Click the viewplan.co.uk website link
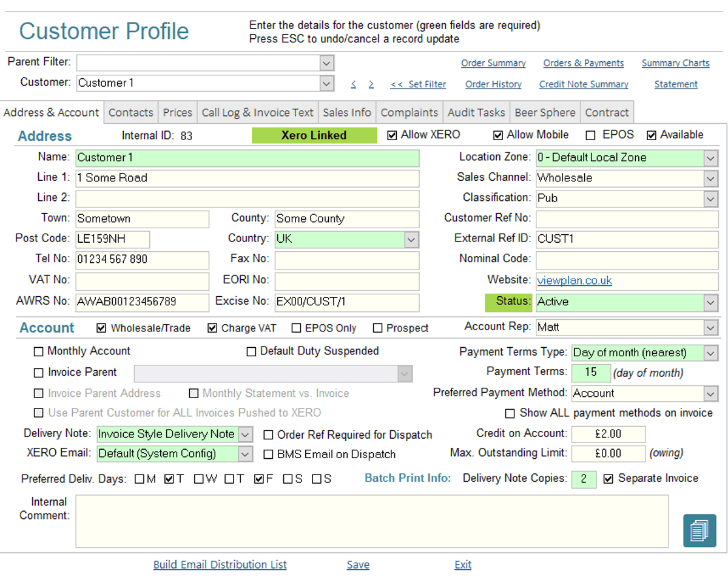This screenshot has width=728, height=579. coord(575,280)
